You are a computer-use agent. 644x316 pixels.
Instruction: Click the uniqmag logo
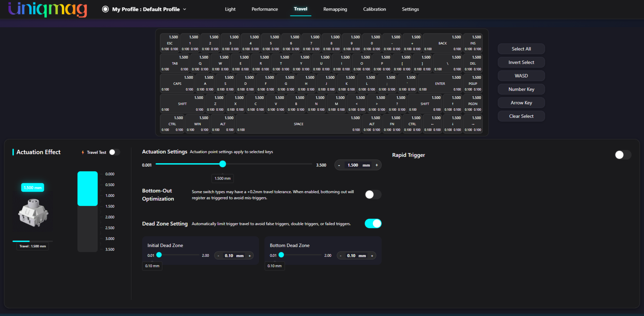click(x=48, y=9)
